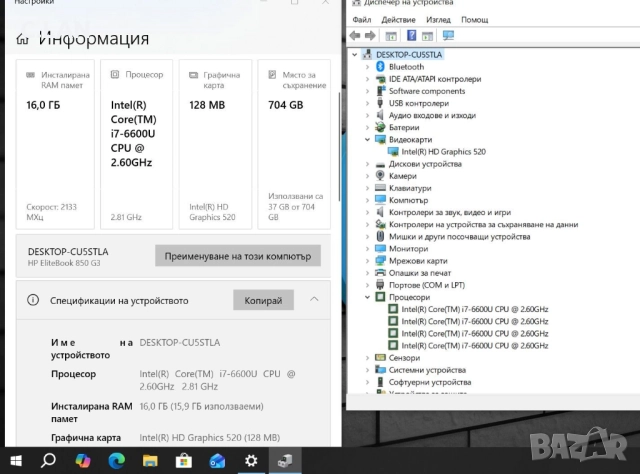Select the Камери webcam icon

[380, 176]
